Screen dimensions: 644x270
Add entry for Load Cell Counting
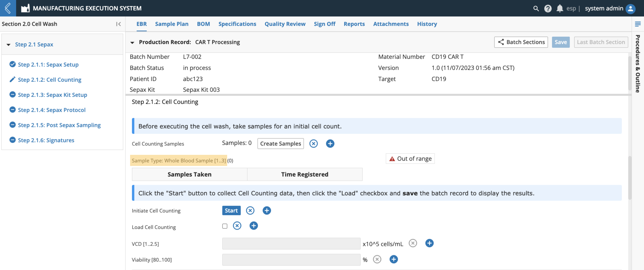254,226
